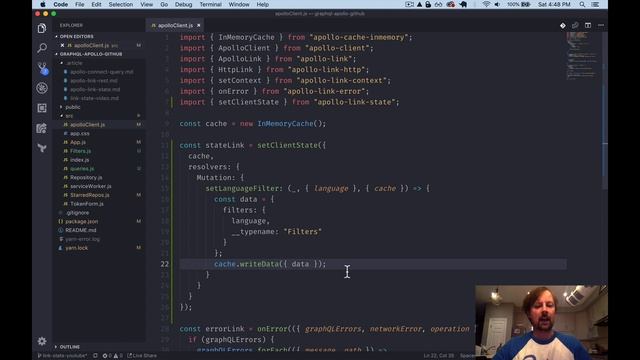This screenshot has height=360, width=640.
Task: Open the View menu
Action: click(147, 4)
